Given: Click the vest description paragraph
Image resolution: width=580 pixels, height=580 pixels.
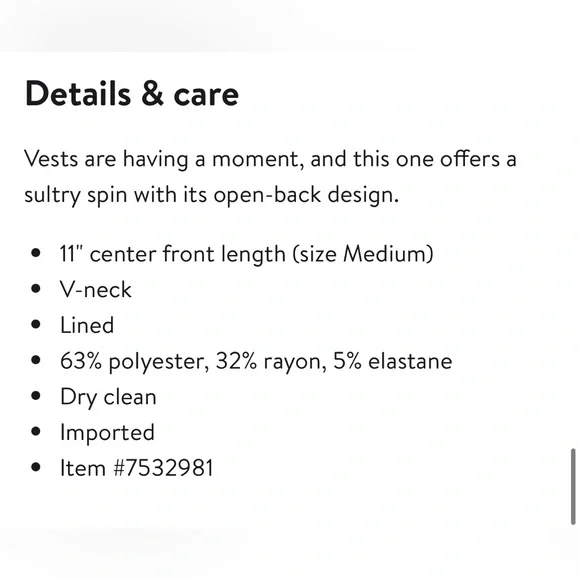Looking at the screenshot, I should point(270,177).
